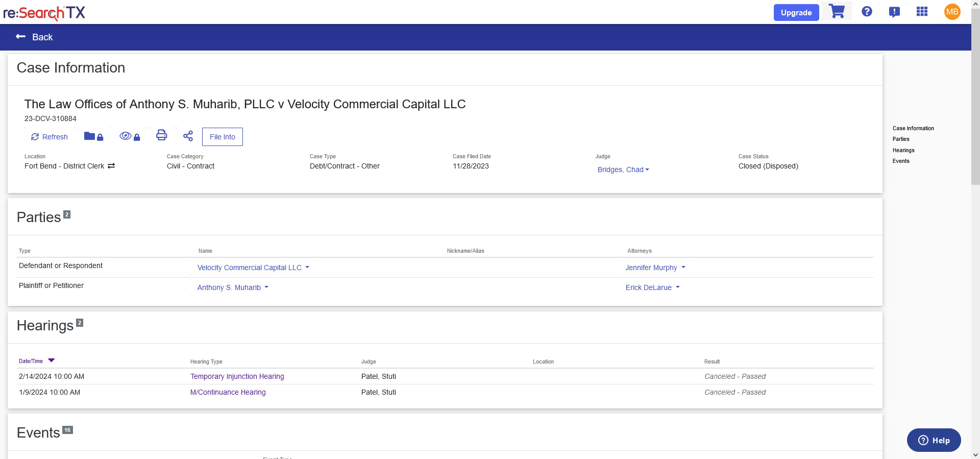Image resolution: width=980 pixels, height=459 pixels.
Task: Expand the Bridges, Chad judge dropdown
Action: (623, 170)
